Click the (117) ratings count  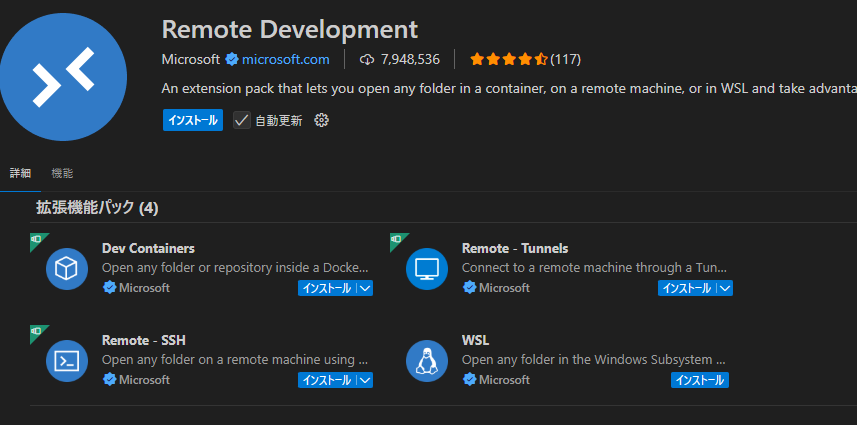(x=565, y=59)
